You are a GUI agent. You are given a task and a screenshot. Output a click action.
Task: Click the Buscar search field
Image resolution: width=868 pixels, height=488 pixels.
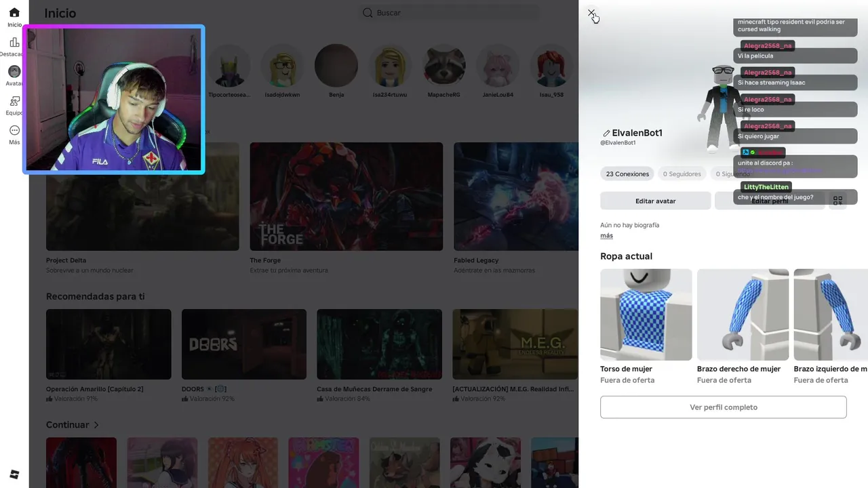pos(449,13)
